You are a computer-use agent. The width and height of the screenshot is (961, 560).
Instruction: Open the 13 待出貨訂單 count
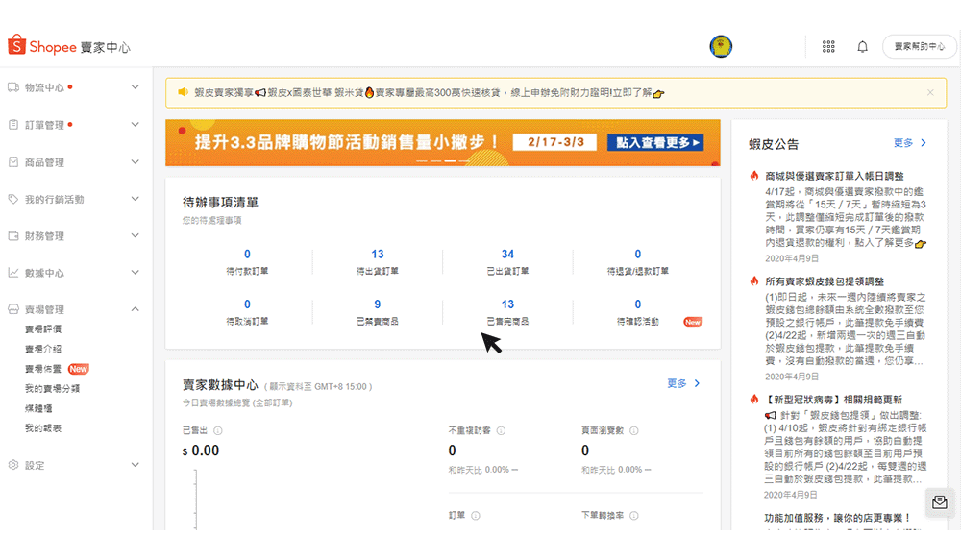coord(378,255)
